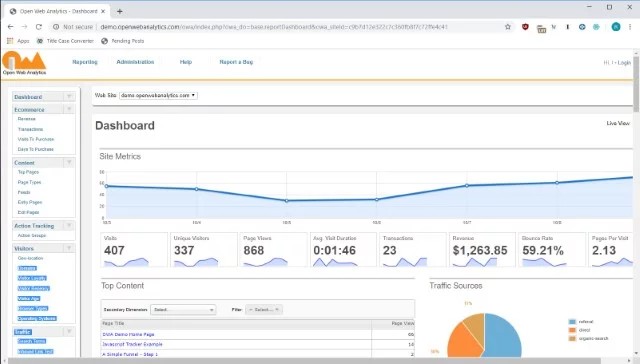This screenshot has height=364, width=640.
Task: Open the Geo-location report
Action: [x=31, y=258]
